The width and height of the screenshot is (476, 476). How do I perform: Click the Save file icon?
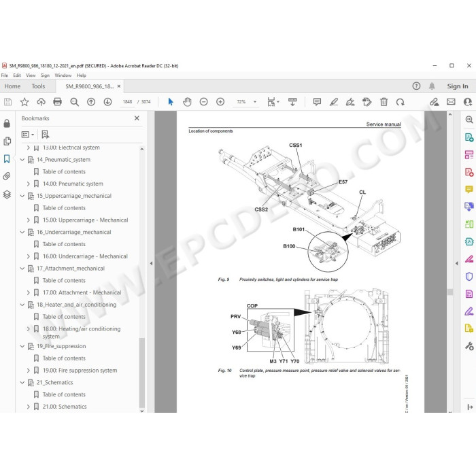[8, 102]
